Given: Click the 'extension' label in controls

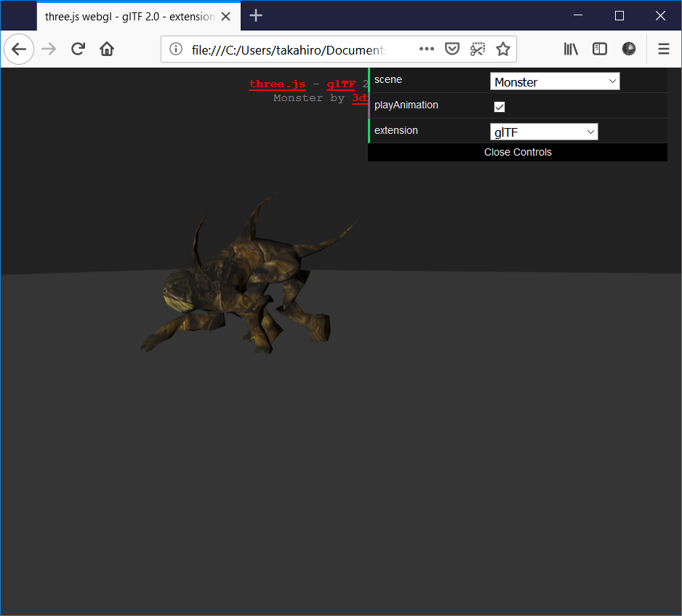Looking at the screenshot, I should click(396, 130).
